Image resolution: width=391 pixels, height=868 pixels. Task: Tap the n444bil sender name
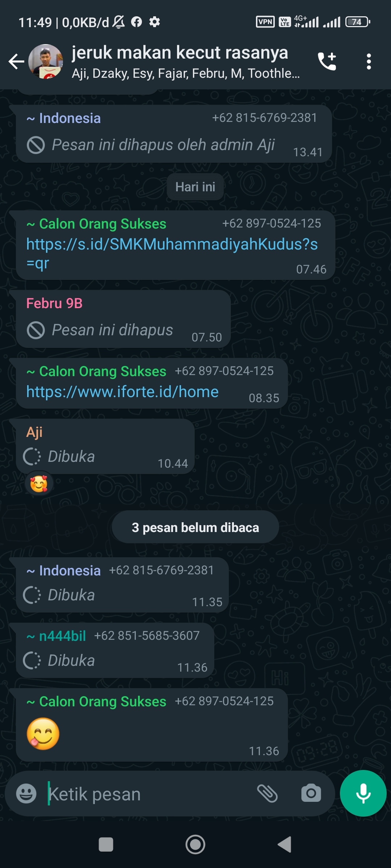[62, 636]
